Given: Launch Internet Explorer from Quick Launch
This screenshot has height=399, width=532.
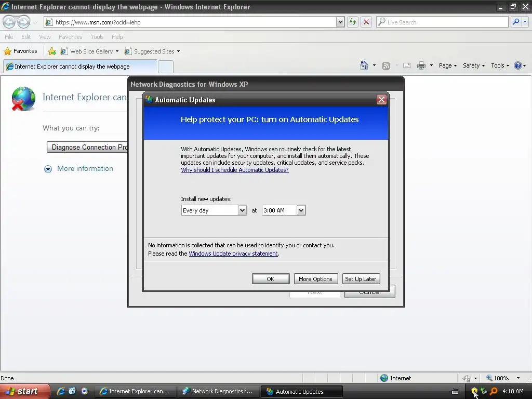Looking at the screenshot, I should point(61,391).
